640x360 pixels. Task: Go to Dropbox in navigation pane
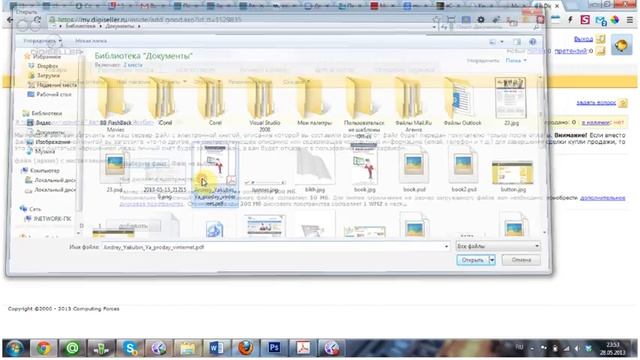pyautogui.click(x=47, y=66)
